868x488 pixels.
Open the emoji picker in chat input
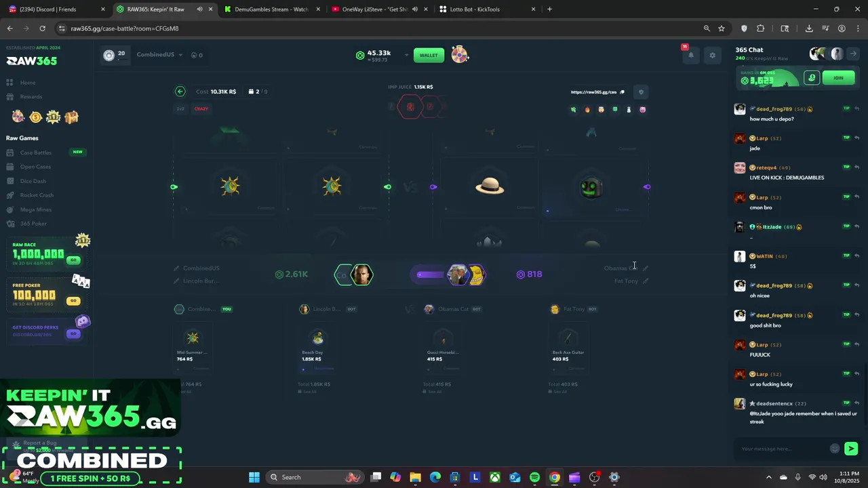tap(835, 449)
